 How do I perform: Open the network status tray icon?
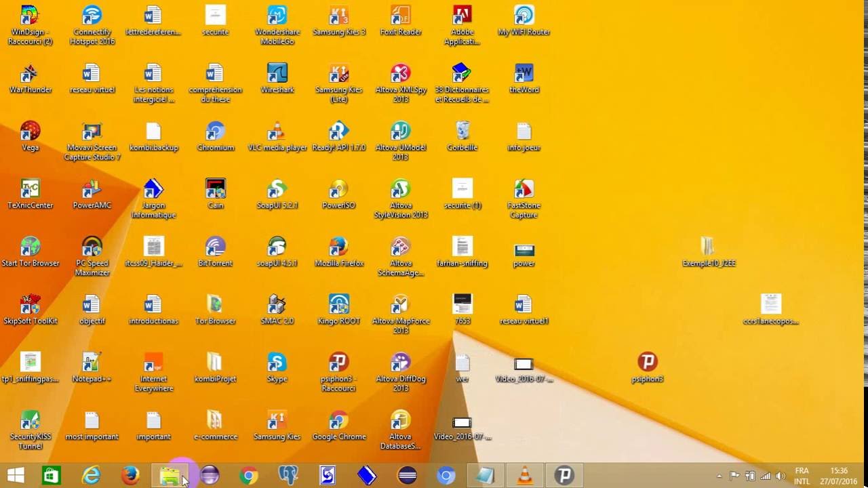765,476
